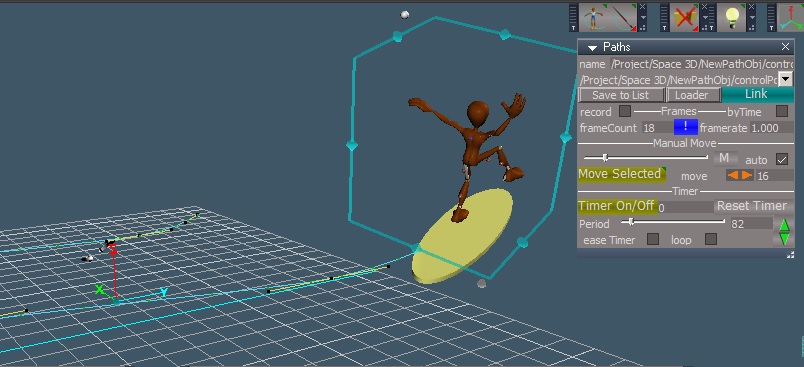Click the blue exclamation mark button

pyautogui.click(x=686, y=128)
